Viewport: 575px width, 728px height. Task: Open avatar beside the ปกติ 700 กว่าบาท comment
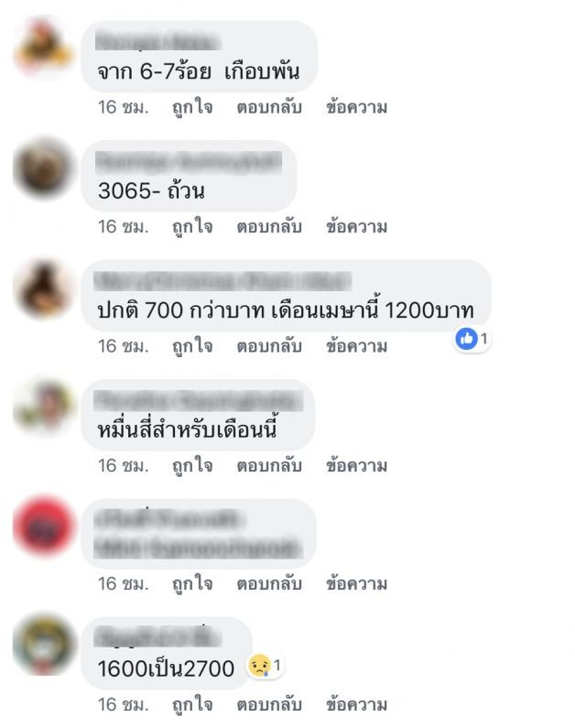coord(44,288)
